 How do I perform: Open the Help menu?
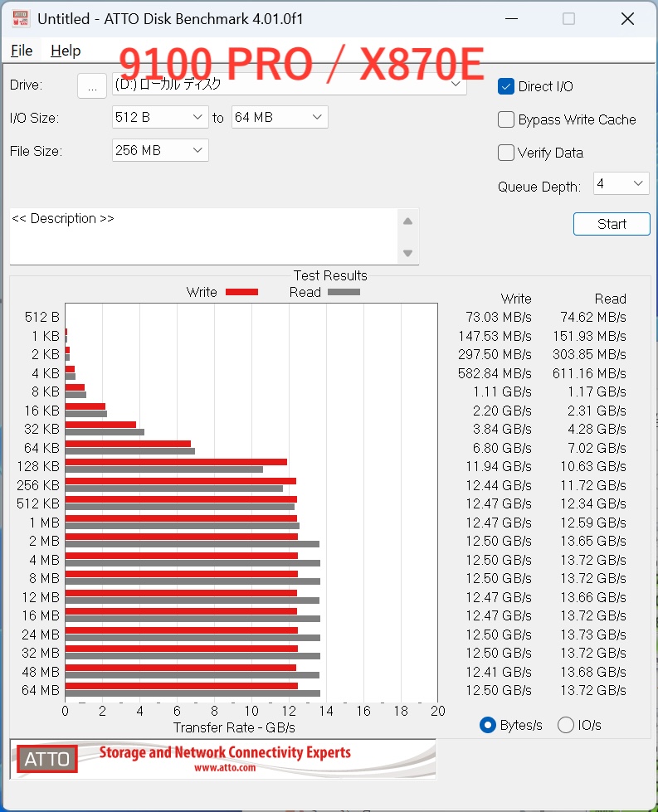click(66, 51)
